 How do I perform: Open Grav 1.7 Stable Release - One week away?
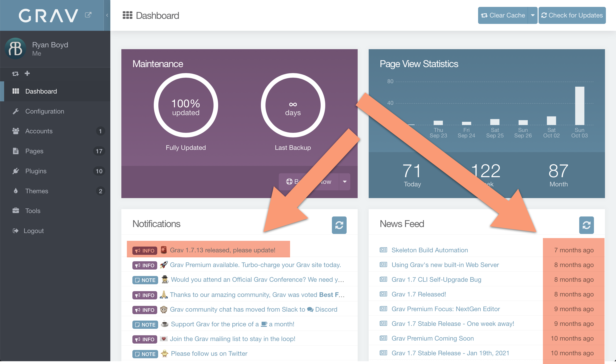pos(453,324)
